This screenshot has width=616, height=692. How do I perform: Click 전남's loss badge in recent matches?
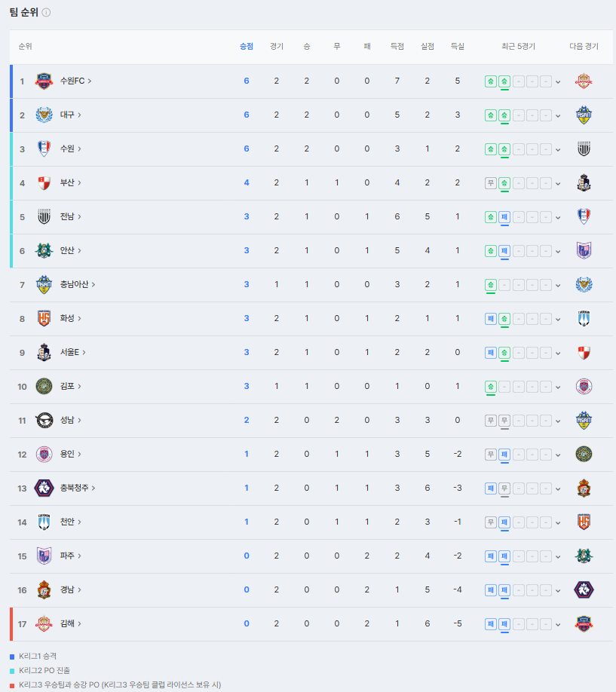504,217
